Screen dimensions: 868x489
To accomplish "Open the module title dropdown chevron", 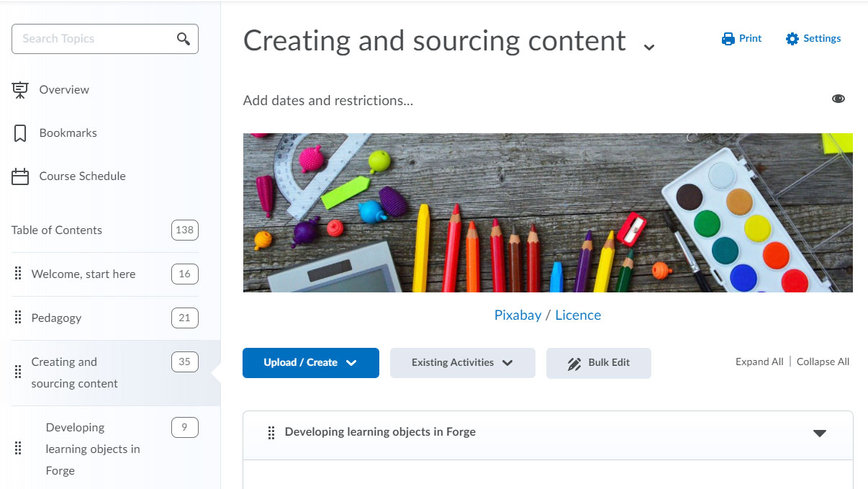I will pos(648,48).
